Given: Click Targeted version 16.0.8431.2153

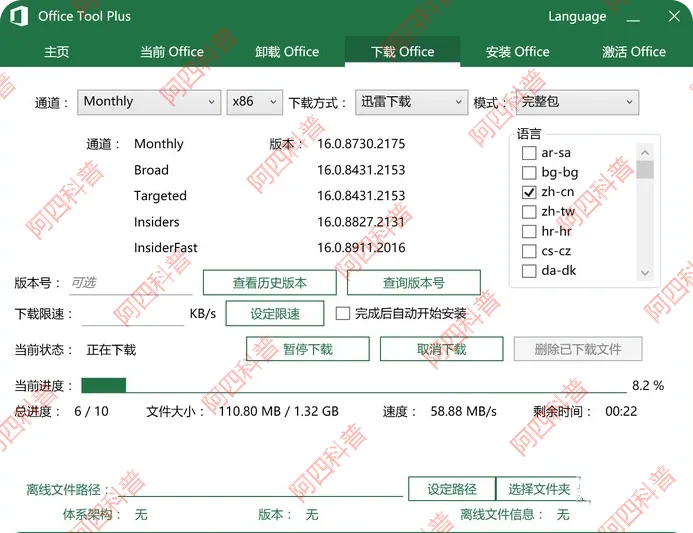Looking at the screenshot, I should point(361,196).
